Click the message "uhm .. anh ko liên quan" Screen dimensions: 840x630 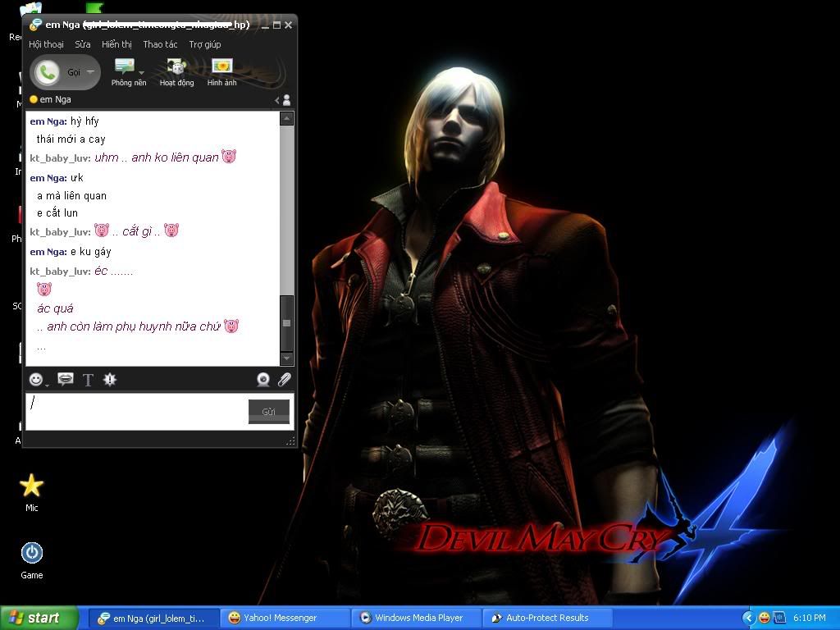[157, 157]
